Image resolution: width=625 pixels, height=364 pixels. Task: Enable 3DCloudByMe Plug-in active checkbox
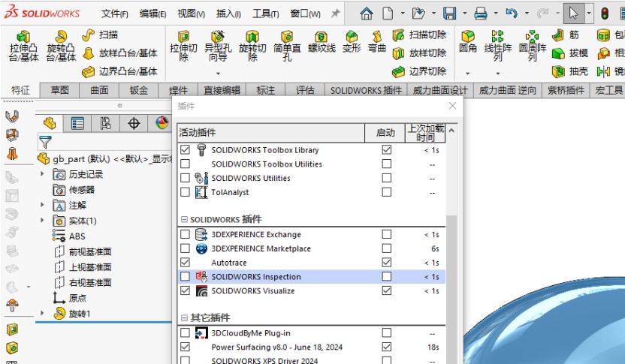[185, 333]
